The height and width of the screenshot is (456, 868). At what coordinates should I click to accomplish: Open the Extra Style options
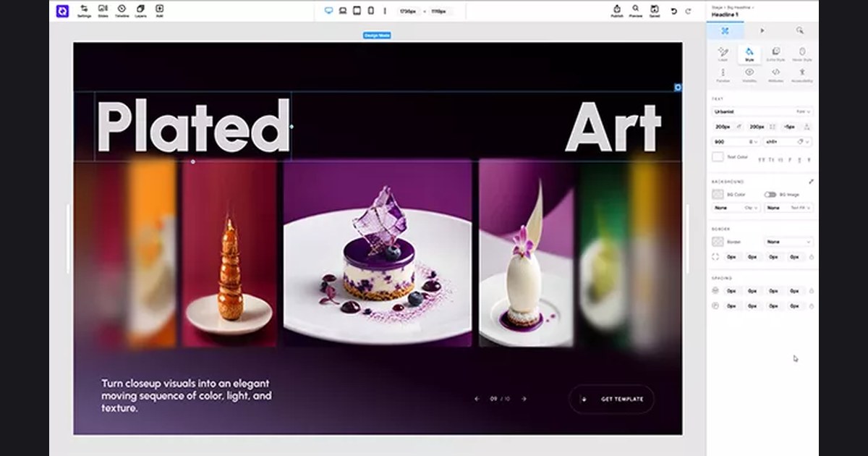775,54
